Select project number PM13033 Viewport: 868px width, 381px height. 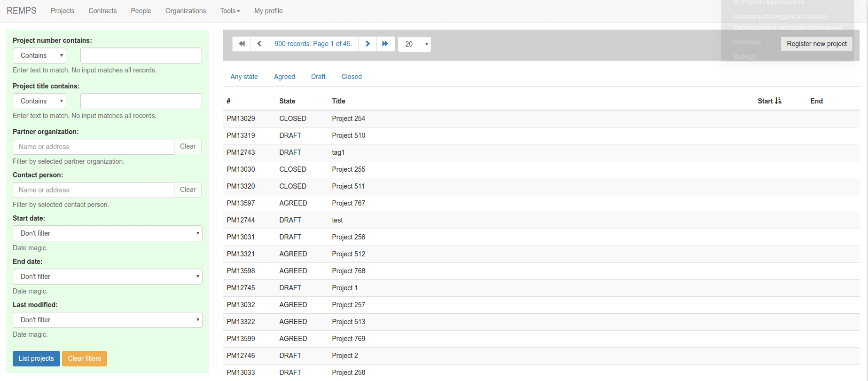(241, 373)
